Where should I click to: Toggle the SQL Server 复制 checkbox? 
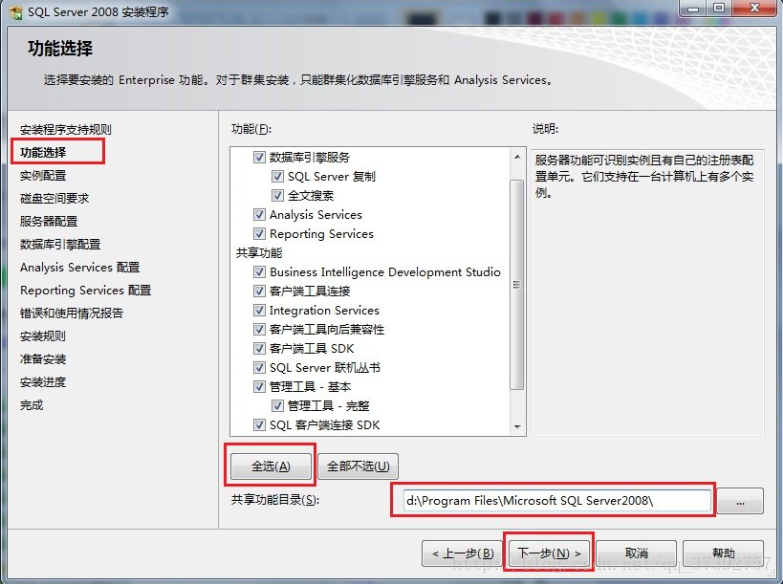278,176
